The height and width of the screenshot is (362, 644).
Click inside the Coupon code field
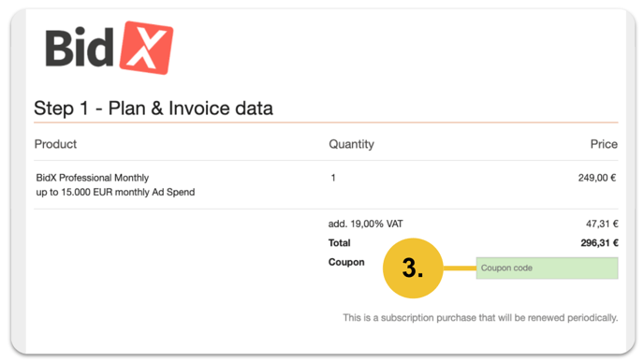pos(547,268)
